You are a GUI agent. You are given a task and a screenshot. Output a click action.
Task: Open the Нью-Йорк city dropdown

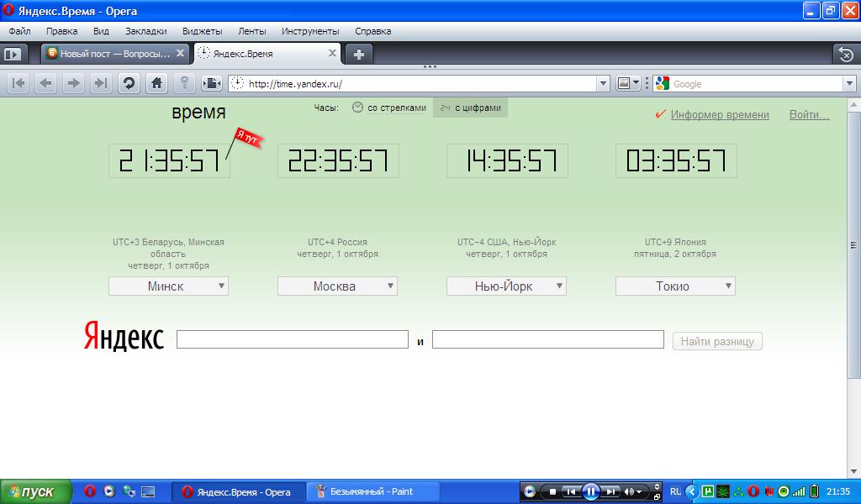tap(507, 286)
